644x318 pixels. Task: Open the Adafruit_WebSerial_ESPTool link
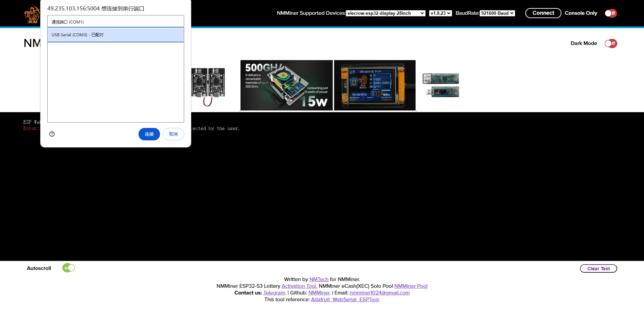[344, 300]
